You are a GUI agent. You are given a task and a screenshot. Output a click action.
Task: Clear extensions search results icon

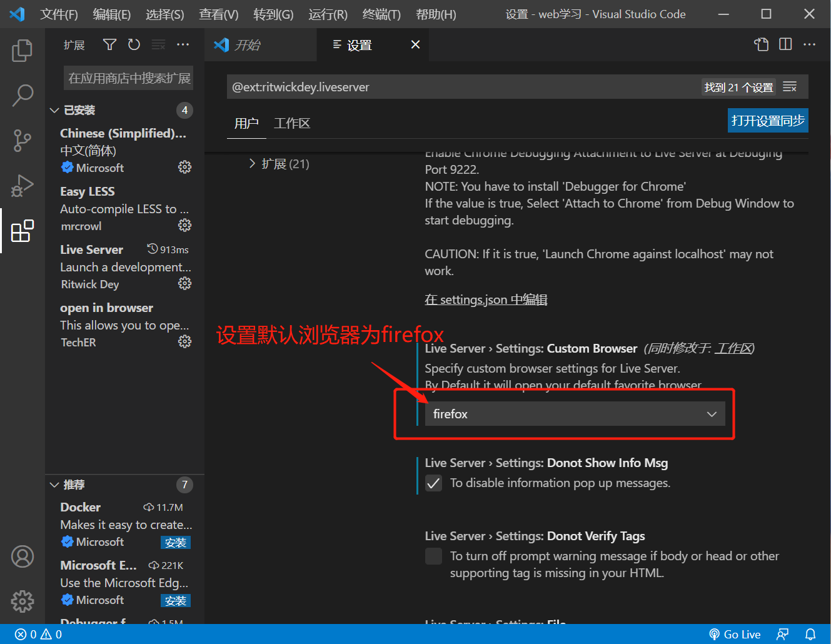point(158,44)
